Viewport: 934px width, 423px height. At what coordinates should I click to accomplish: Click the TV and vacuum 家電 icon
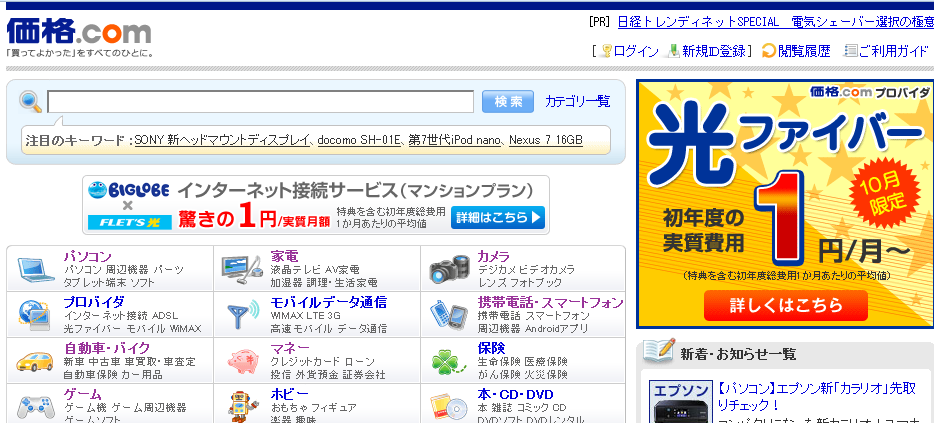click(241, 268)
